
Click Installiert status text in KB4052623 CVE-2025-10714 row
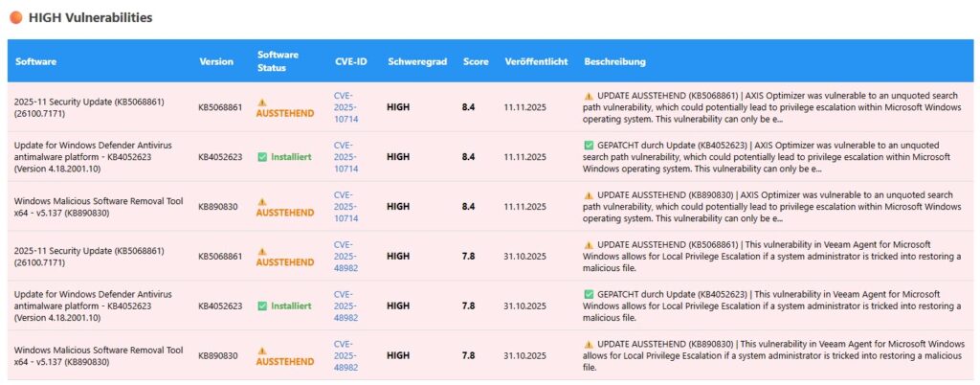tap(291, 157)
